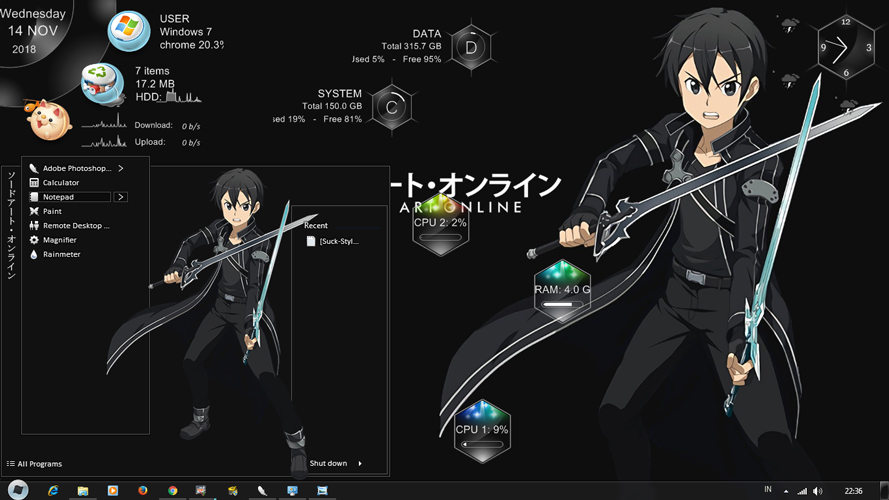Viewport: 889px width, 500px height.
Task: Click the Show desktop button
Action: pyautogui.click(x=884, y=490)
